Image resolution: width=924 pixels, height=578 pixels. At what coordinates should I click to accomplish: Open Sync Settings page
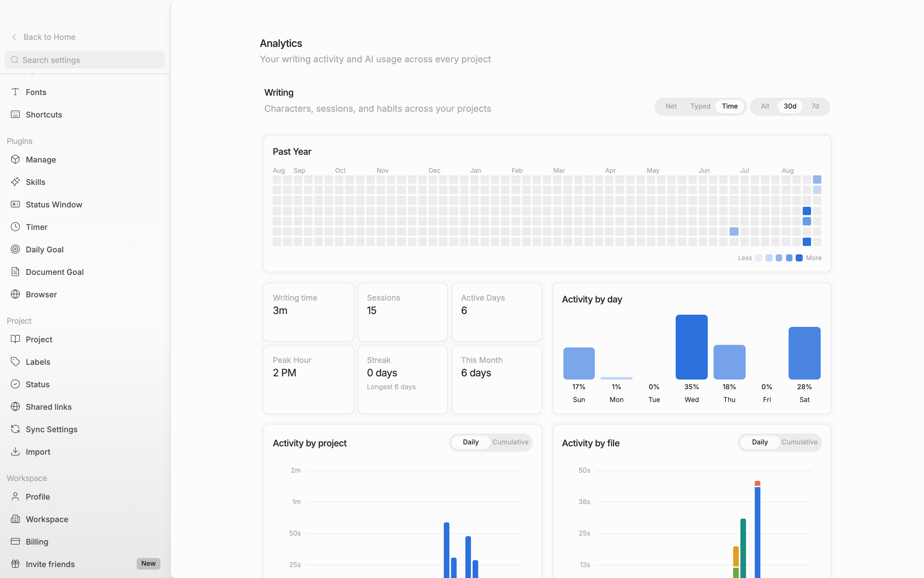click(85, 429)
